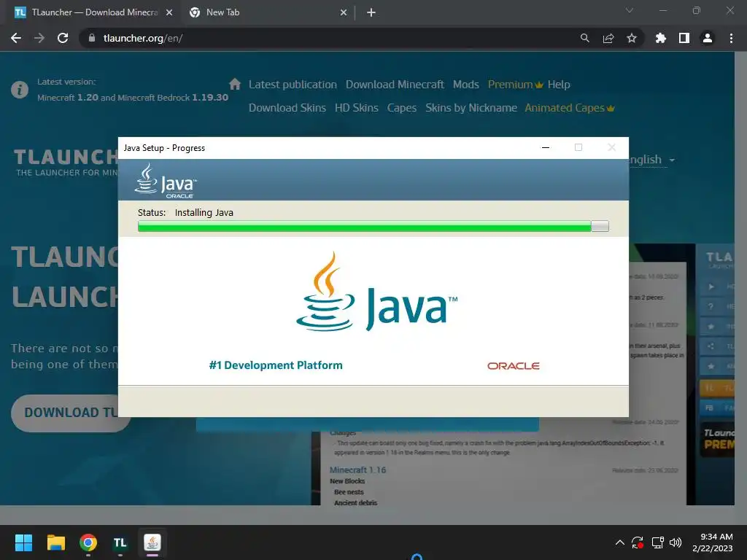Open the Download Minecraft menu link
The width and height of the screenshot is (747, 560).
(395, 85)
